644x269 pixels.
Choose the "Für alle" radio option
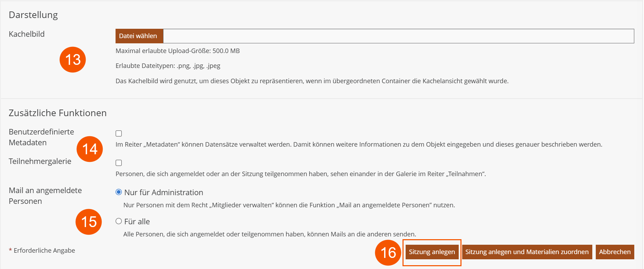119,221
